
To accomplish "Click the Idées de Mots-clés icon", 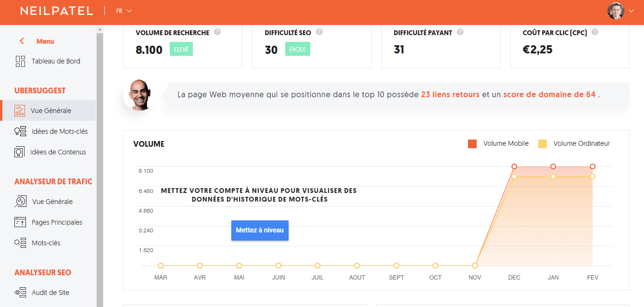I will tap(20, 131).
